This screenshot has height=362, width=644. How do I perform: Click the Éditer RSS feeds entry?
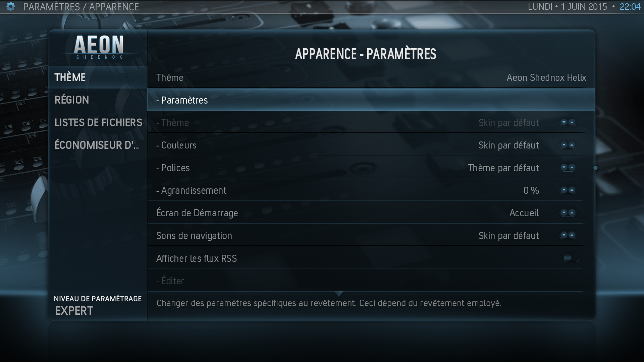(x=366, y=281)
